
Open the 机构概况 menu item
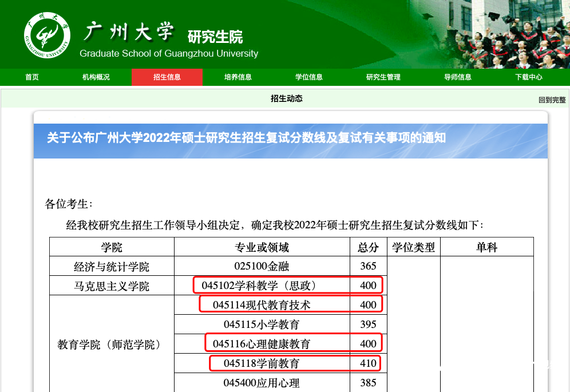[96, 77]
